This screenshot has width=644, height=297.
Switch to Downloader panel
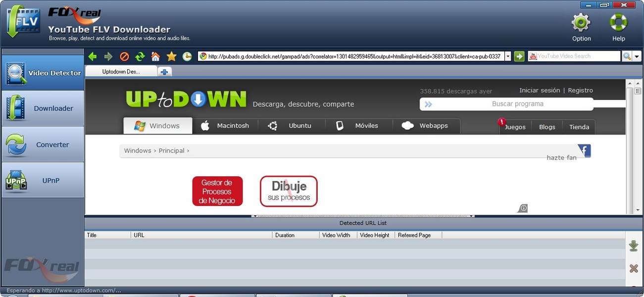click(x=43, y=108)
